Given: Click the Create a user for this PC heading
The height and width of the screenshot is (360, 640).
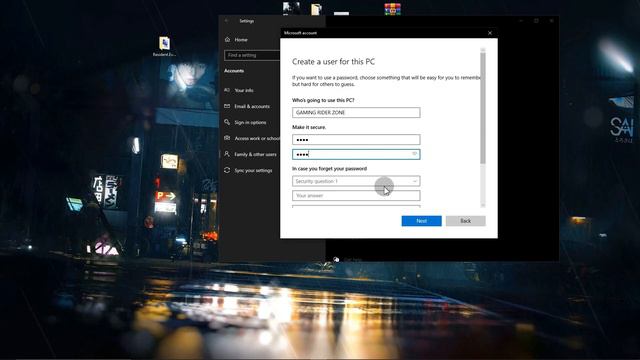Looking at the screenshot, I should click(333, 62).
